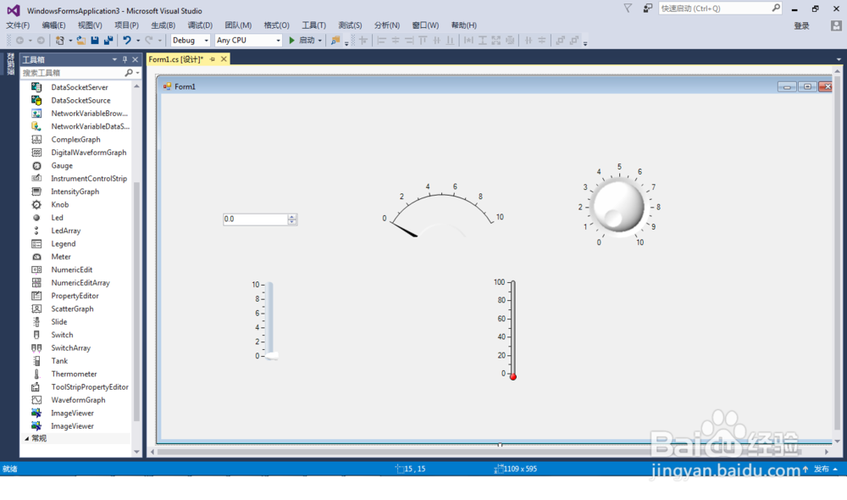Select the InstrumentControlStrip icon
Viewport: 847px width, 500px height.
36,178
